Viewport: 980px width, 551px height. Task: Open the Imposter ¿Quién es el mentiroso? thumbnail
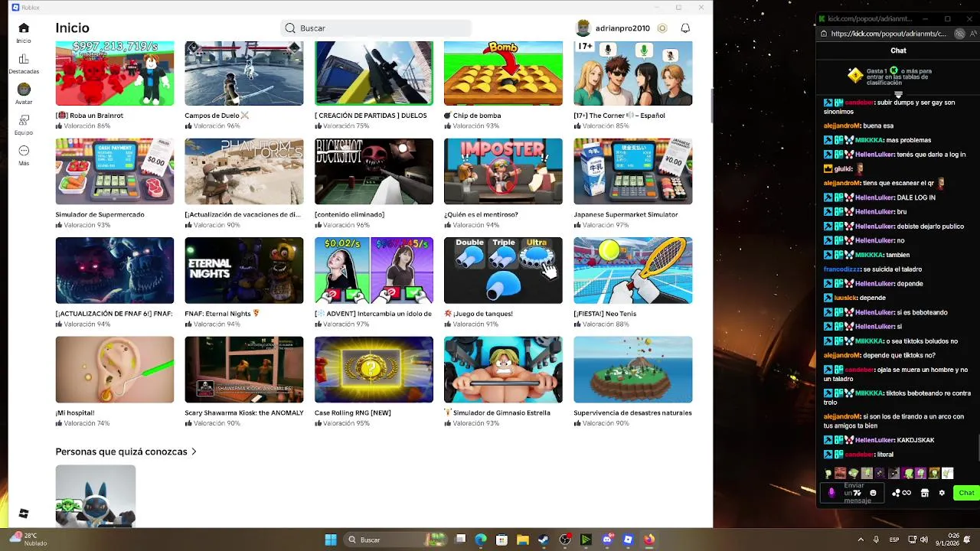coord(503,171)
